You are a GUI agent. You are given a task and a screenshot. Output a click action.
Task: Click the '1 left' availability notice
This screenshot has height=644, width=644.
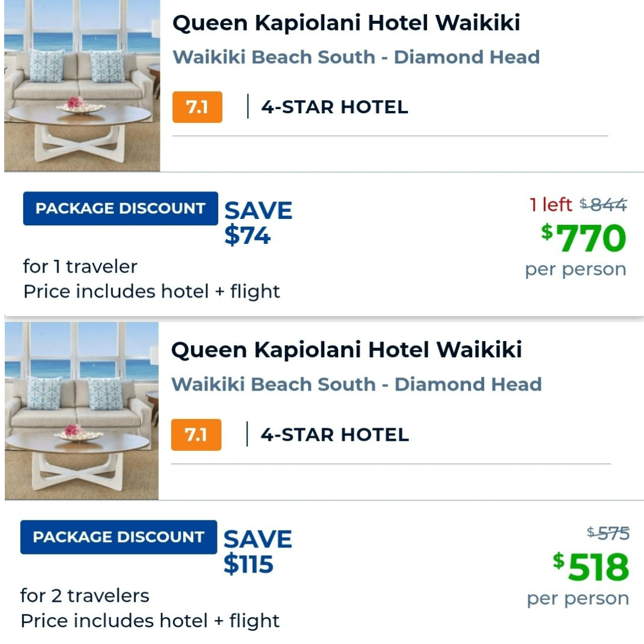[x=550, y=205]
